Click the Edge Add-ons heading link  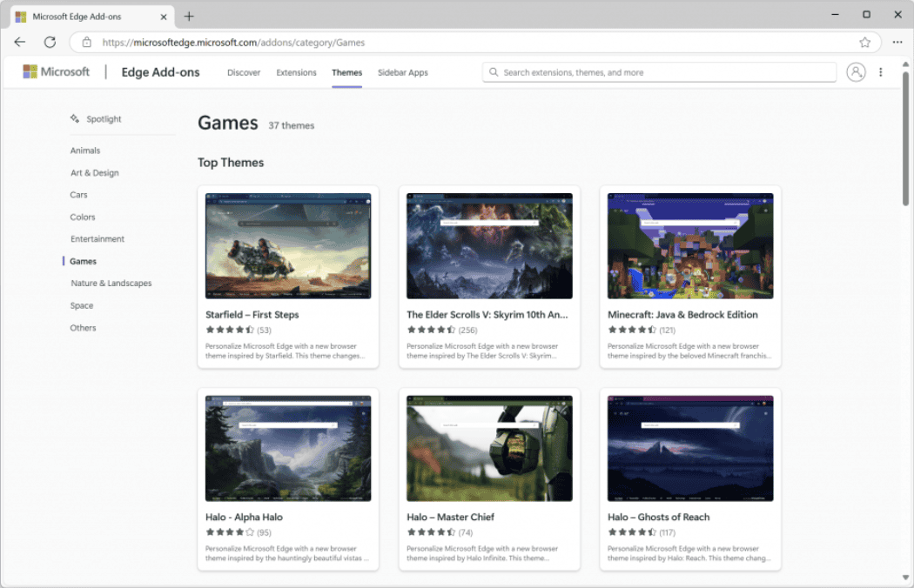[x=160, y=72]
